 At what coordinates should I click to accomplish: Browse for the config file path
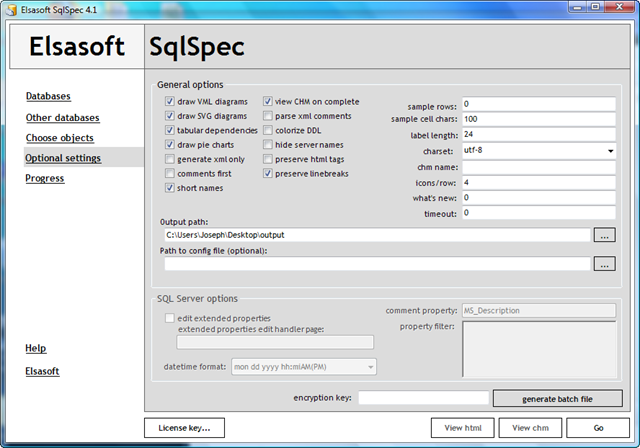[604, 264]
